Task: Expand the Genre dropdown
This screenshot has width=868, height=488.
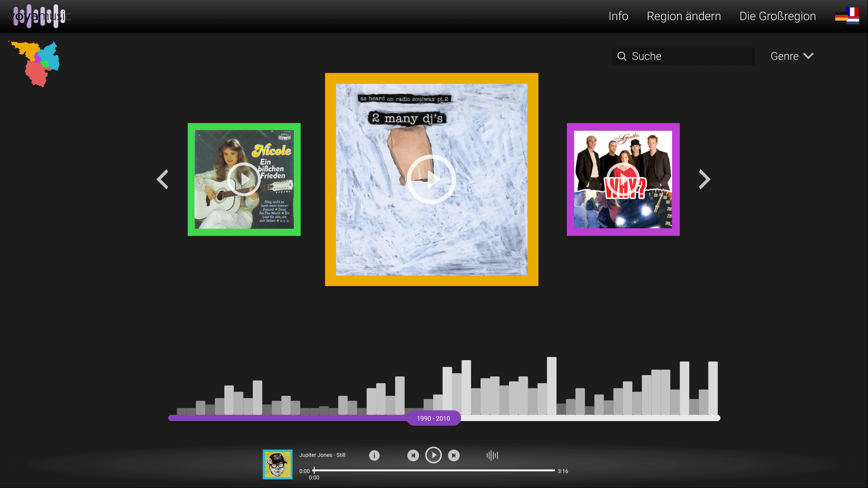Action: point(792,56)
